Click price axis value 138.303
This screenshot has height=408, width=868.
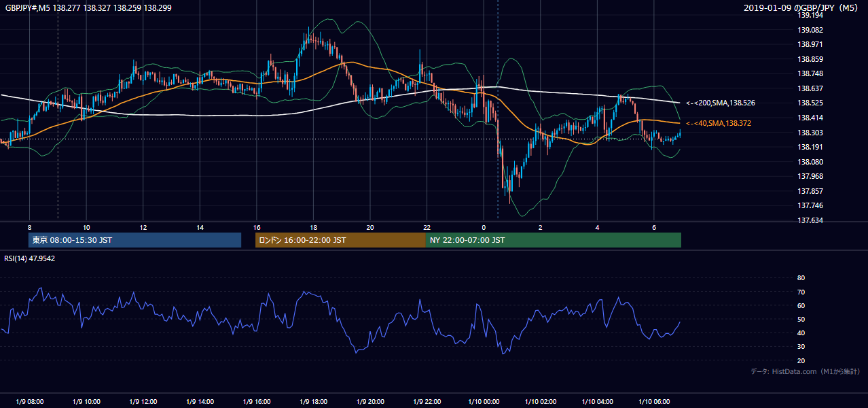tap(810, 133)
